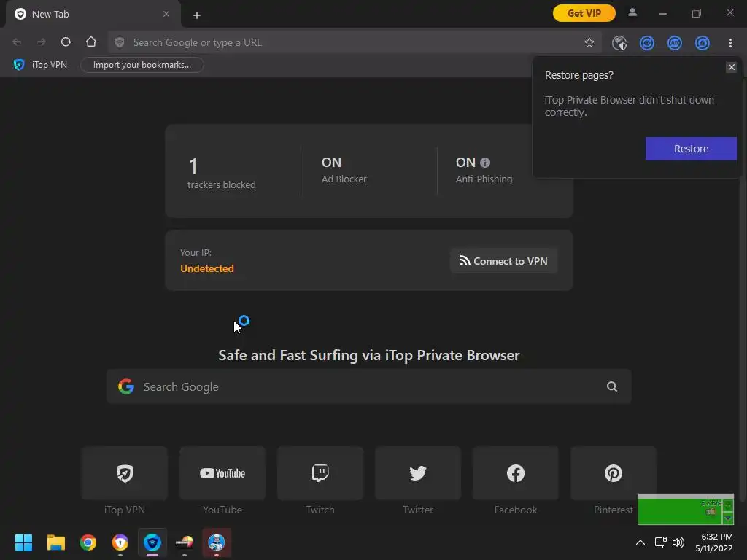
Task: Click Restore in the Restore pages popup
Action: [x=691, y=149]
